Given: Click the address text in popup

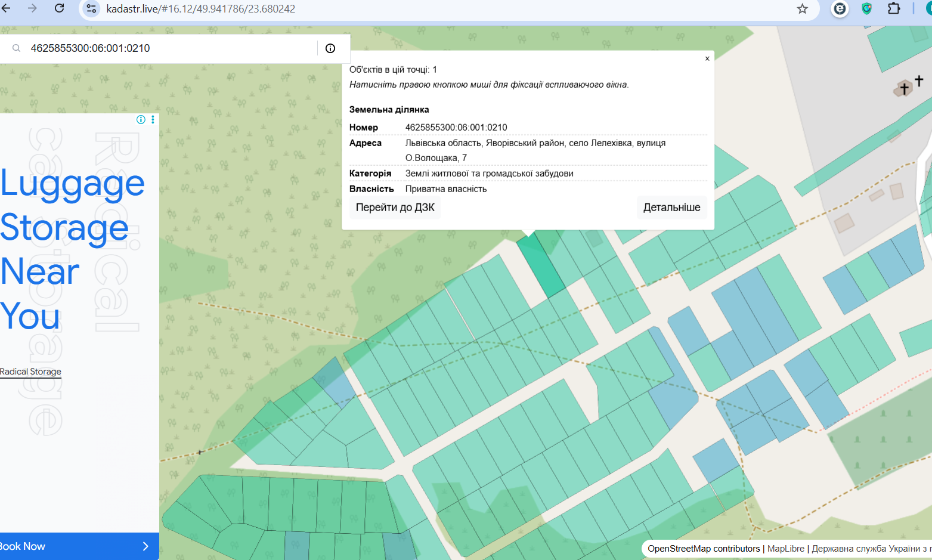Looking at the screenshot, I should (535, 150).
